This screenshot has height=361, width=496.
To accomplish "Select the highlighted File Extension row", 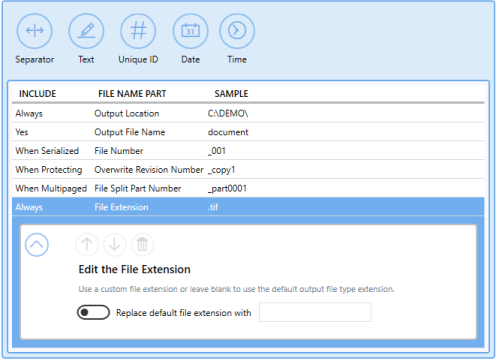I will click(248, 207).
